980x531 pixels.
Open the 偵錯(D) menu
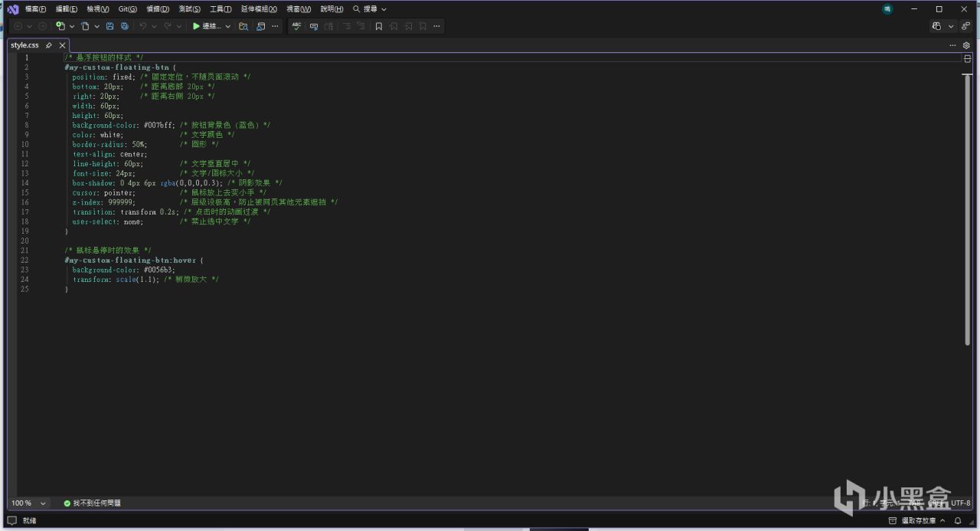158,9
